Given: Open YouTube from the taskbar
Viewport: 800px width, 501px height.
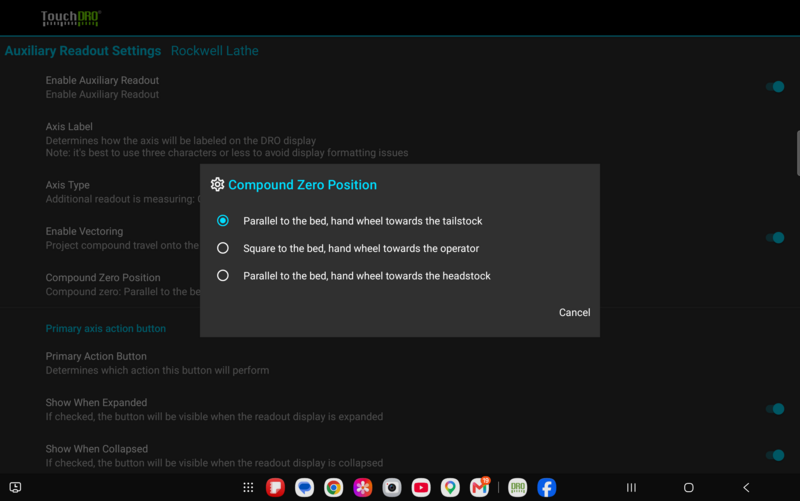Looking at the screenshot, I should click(x=421, y=488).
